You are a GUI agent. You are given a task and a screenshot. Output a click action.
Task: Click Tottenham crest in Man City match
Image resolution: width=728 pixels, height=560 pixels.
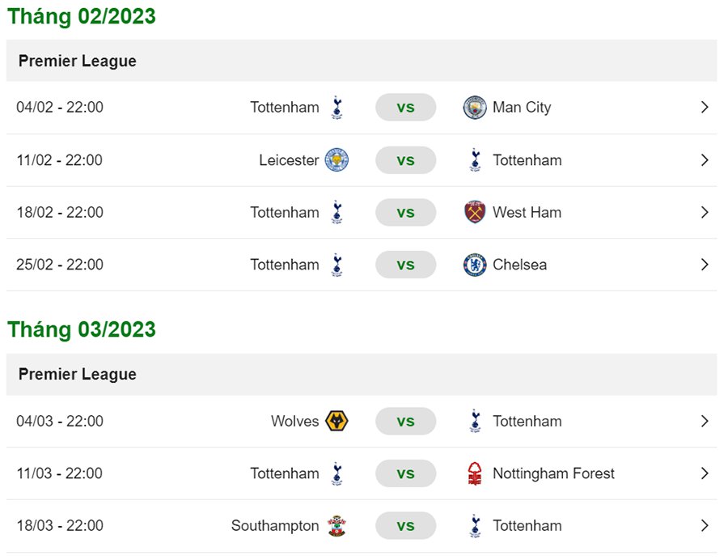tap(336, 108)
